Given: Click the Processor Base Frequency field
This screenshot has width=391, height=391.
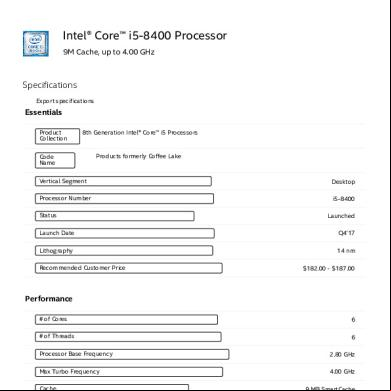Looking at the screenshot, I should 132,354.
